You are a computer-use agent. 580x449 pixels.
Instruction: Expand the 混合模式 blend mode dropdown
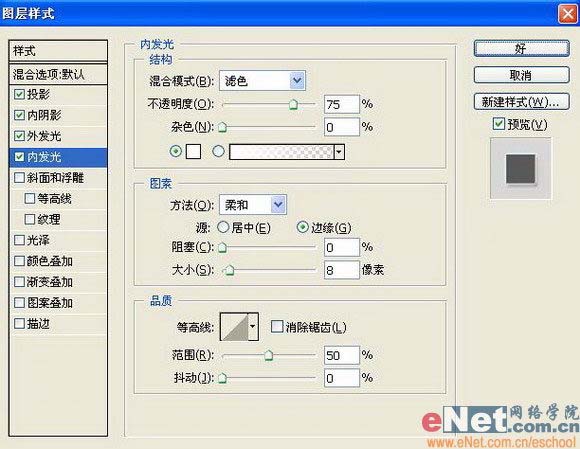(297, 80)
